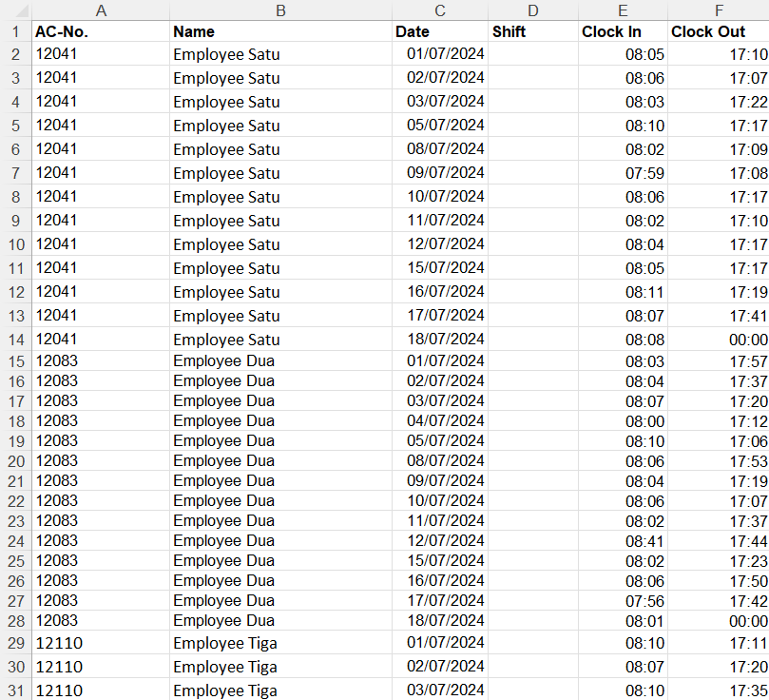Select cell A15 containing 12083
Viewport: 769px width, 700px height.
point(101,360)
